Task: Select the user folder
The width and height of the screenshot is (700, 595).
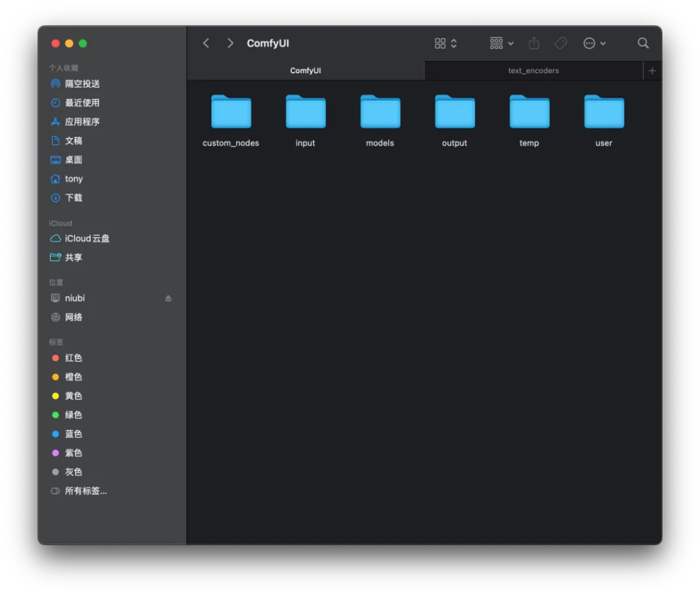Action: [604, 112]
